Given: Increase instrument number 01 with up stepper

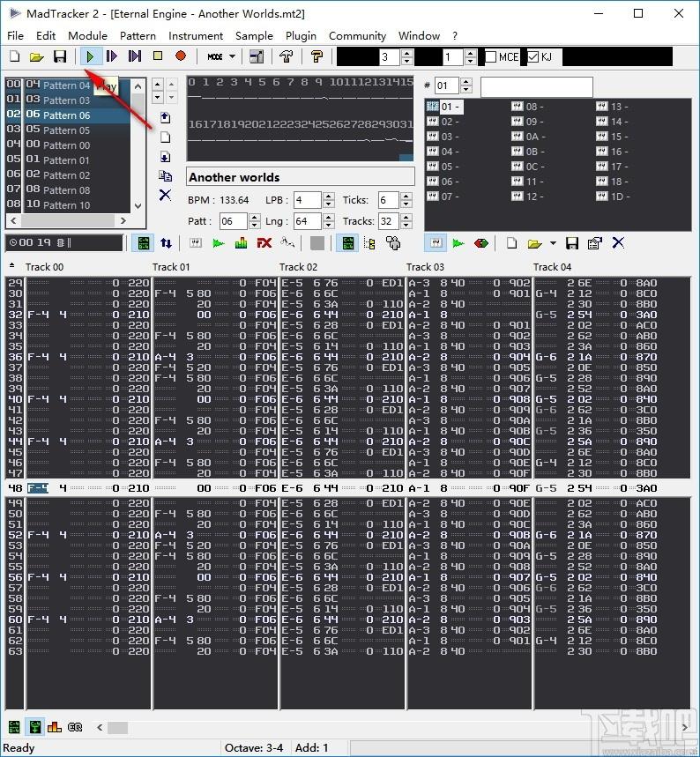Looking at the screenshot, I should click(465, 82).
